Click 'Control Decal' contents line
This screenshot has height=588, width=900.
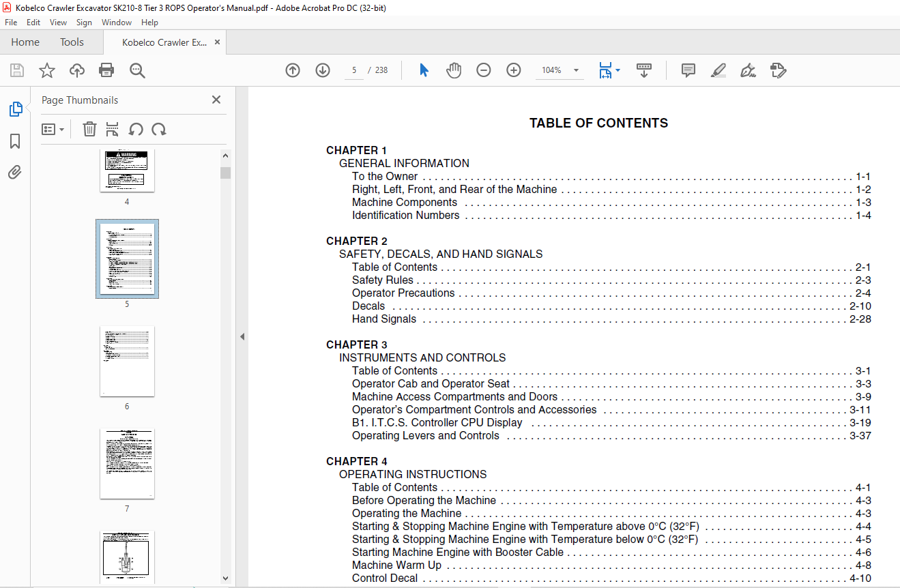[611, 578]
